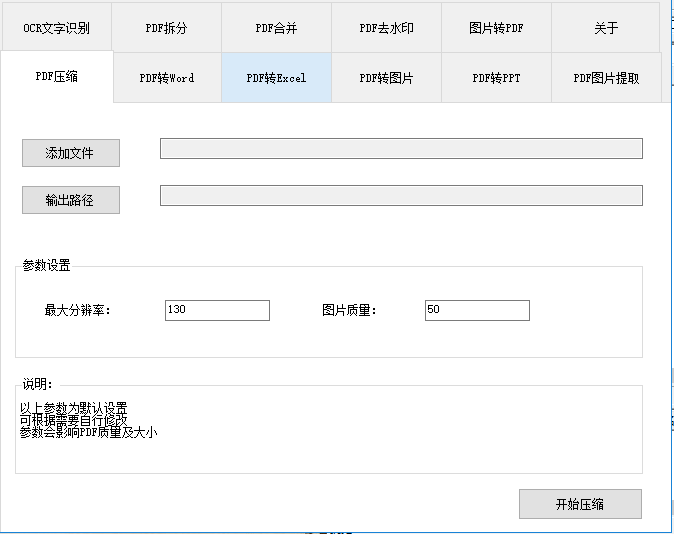Click the file path field beside 添加文件

(x=401, y=149)
